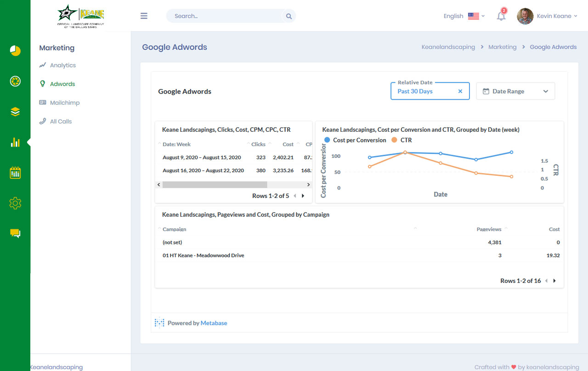
Task: Sort by Pageviews column header
Action: [x=489, y=229]
